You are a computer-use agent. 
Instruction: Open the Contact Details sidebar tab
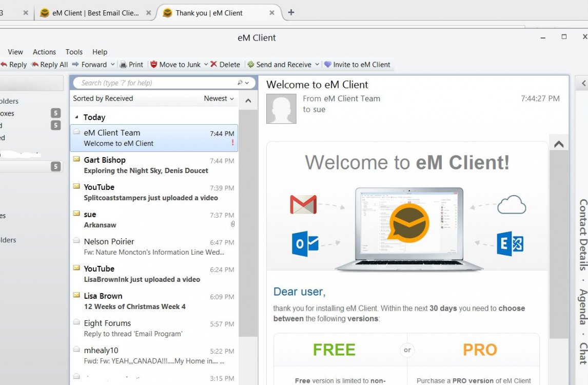pos(583,235)
